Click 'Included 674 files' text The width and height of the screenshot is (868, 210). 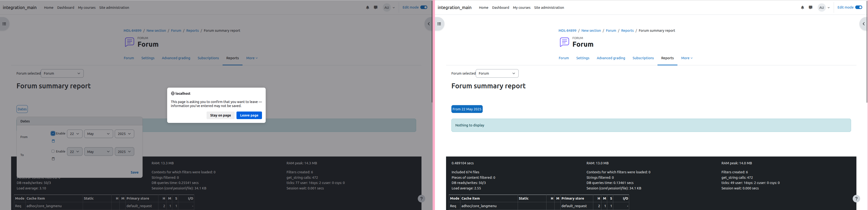(x=465, y=173)
